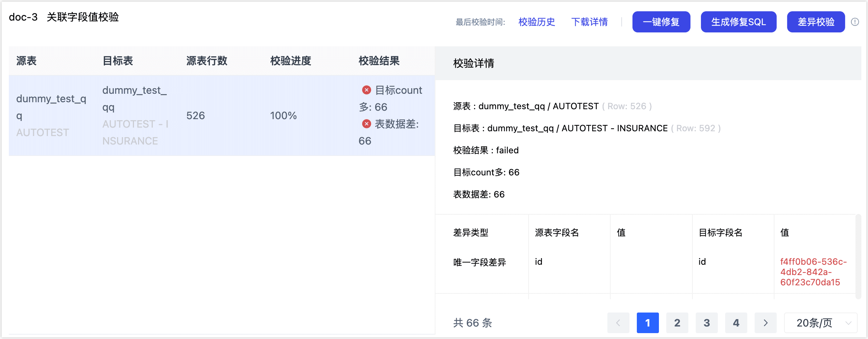Open the 20条/页 page size dropdown

(x=820, y=323)
